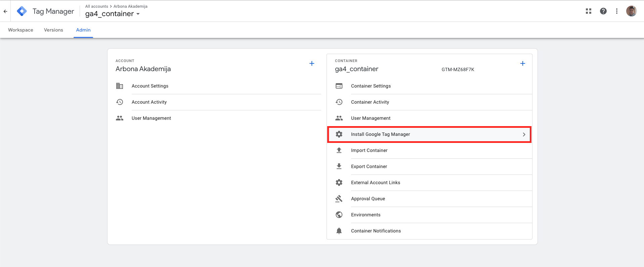
Task: Switch to the Versions tab
Action: [x=53, y=30]
